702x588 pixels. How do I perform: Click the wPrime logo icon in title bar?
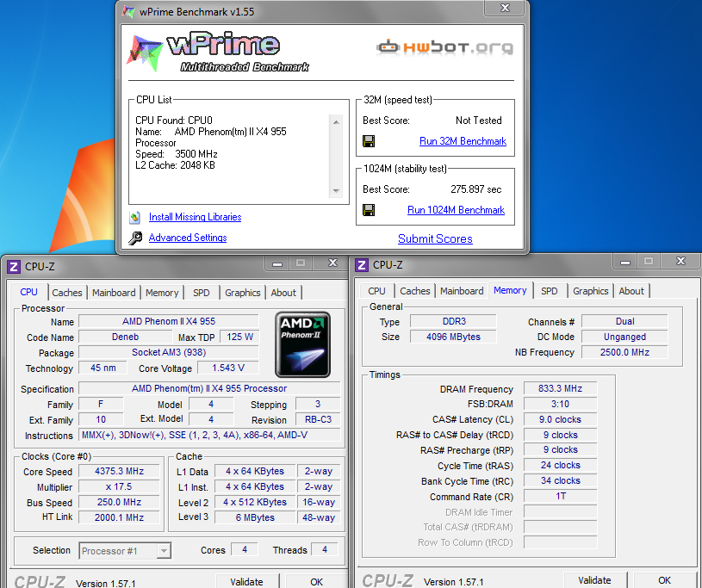128,12
